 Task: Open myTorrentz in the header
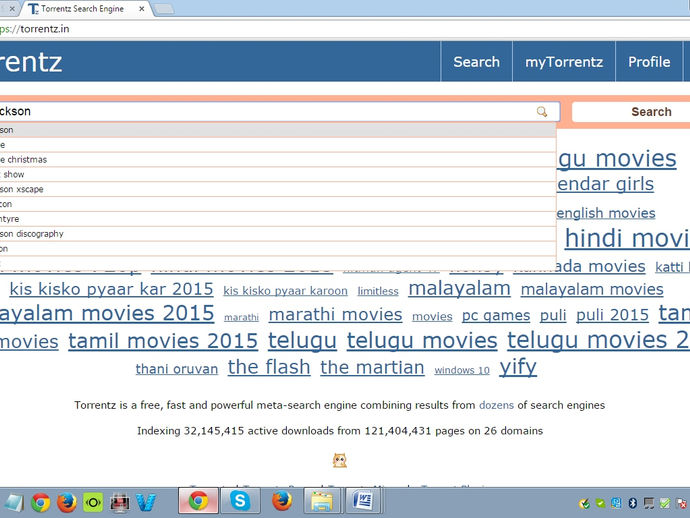pyautogui.click(x=564, y=62)
